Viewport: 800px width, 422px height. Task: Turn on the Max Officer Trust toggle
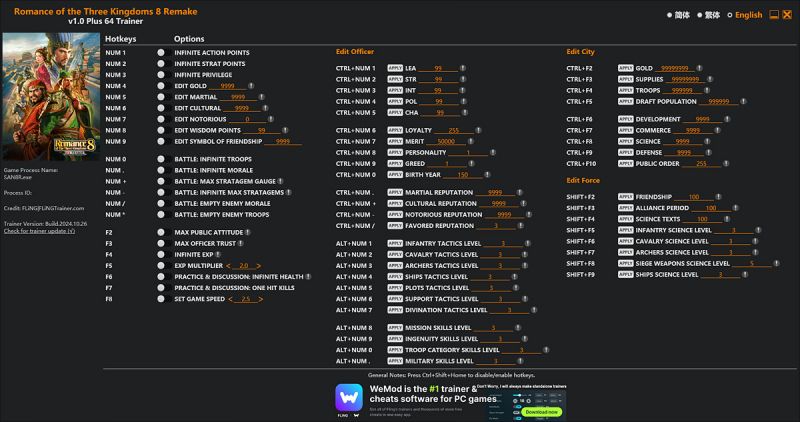161,243
